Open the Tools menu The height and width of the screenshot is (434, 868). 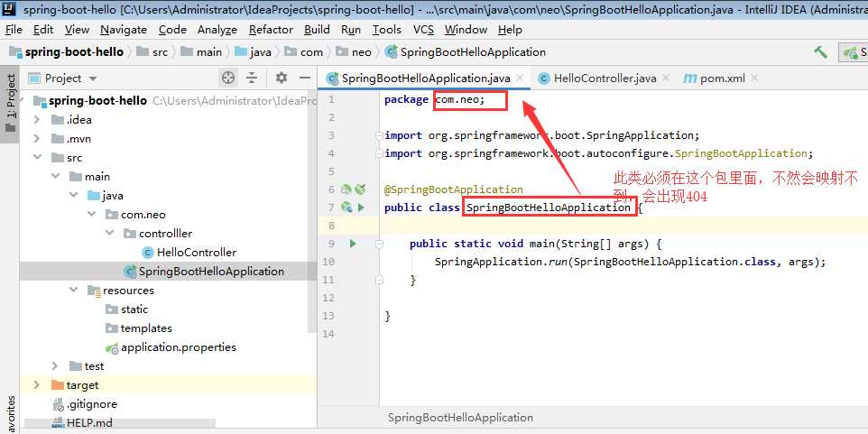point(387,30)
